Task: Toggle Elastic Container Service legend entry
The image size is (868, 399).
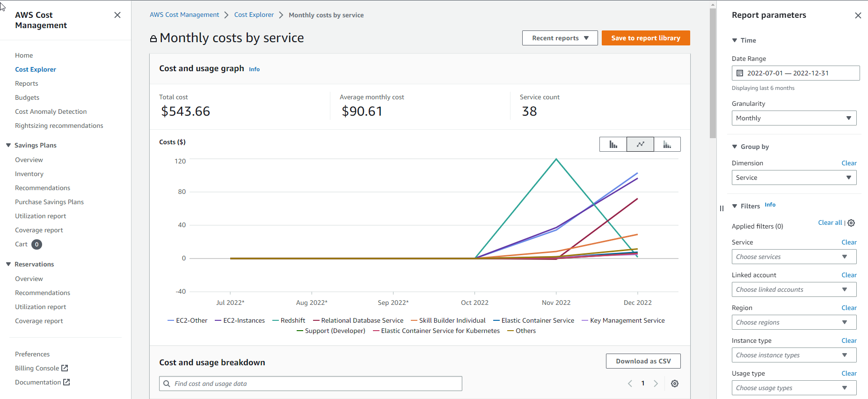Action: (x=533, y=320)
